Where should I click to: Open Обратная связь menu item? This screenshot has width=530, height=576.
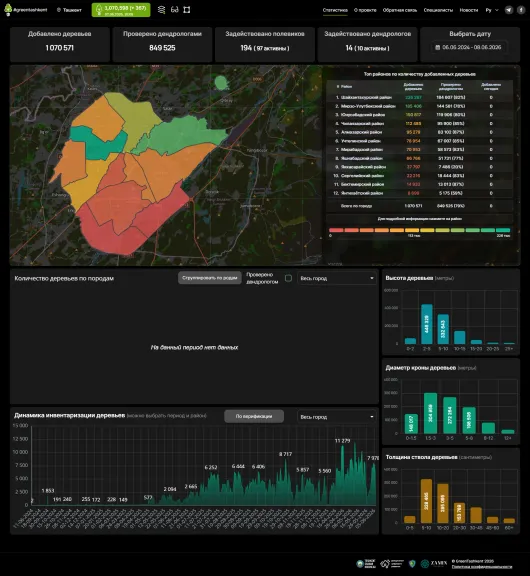pos(400,10)
